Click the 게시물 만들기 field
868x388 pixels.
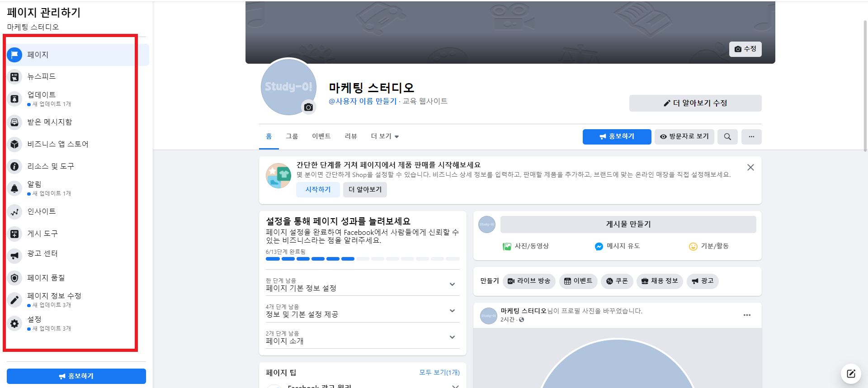point(628,224)
